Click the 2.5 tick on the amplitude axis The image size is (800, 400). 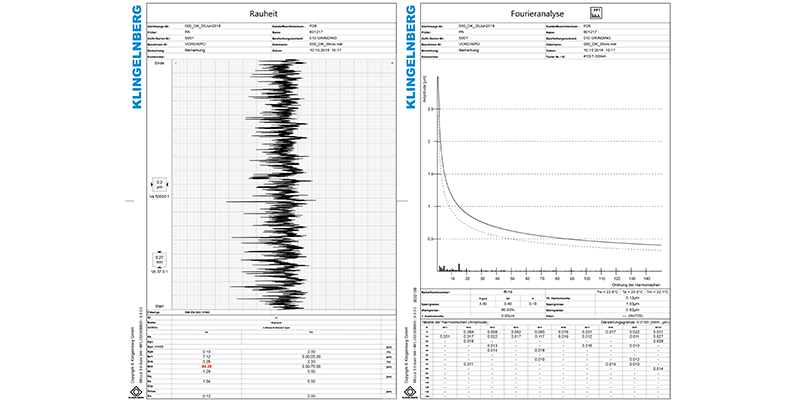click(x=432, y=109)
